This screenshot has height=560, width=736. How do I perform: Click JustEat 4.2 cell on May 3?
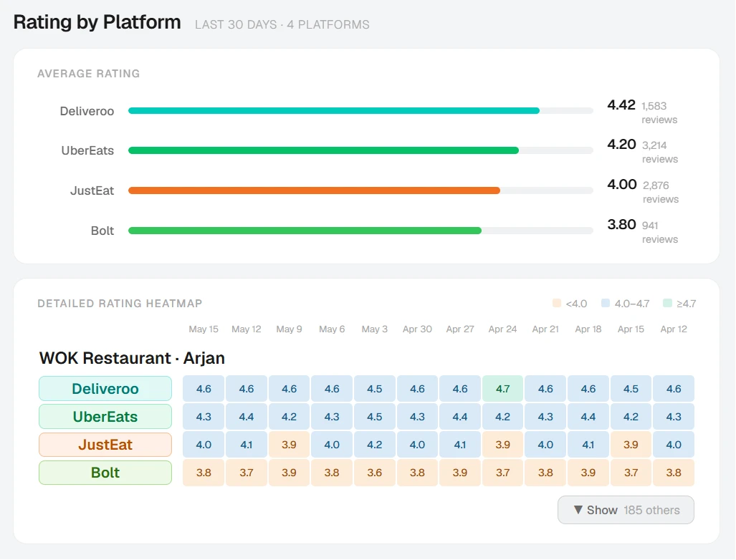374,444
